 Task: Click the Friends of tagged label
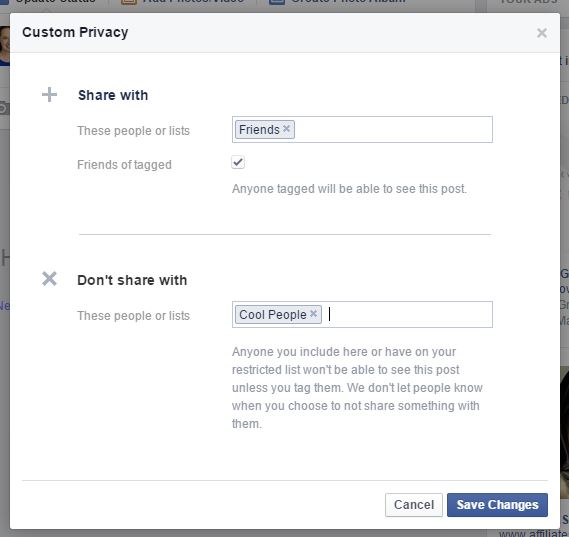(x=124, y=165)
